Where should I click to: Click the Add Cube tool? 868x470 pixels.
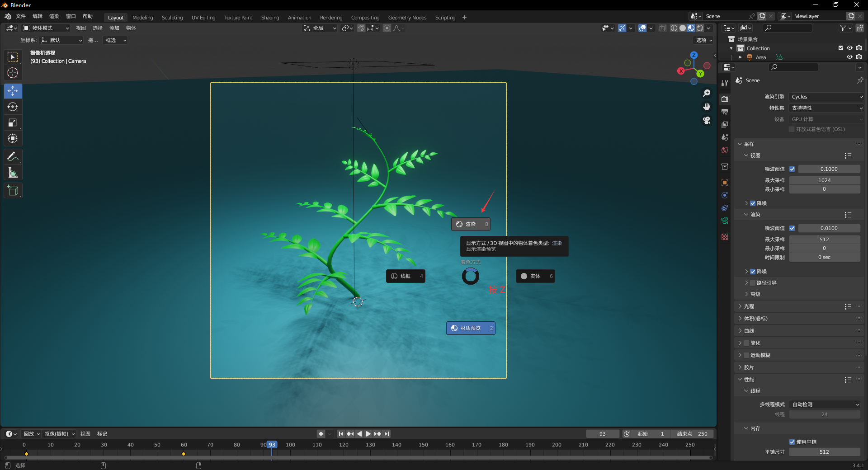coord(13,191)
